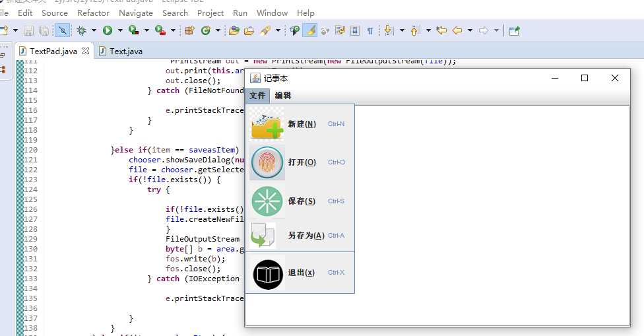Click the Coverage run icon
Image resolution: width=644 pixels, height=336 pixels.
133,30
